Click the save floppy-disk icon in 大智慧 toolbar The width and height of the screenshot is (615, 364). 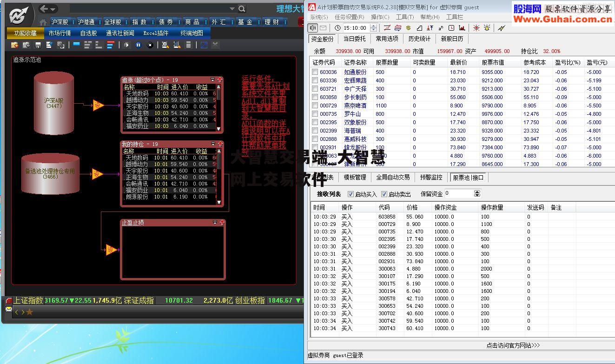38,45
